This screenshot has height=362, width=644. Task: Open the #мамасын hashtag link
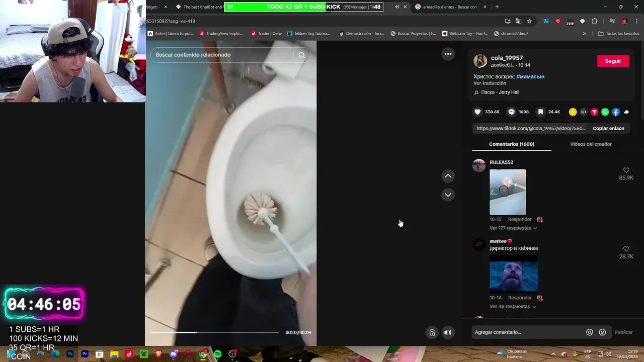(x=530, y=76)
